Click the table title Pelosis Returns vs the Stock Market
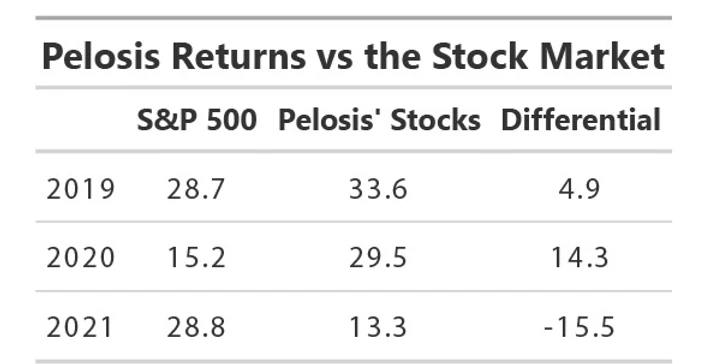The height and width of the screenshot is (364, 728). pos(353,56)
